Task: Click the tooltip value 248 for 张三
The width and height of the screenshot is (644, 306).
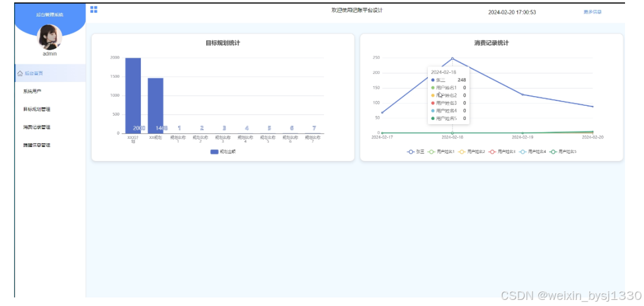Action: pos(462,80)
